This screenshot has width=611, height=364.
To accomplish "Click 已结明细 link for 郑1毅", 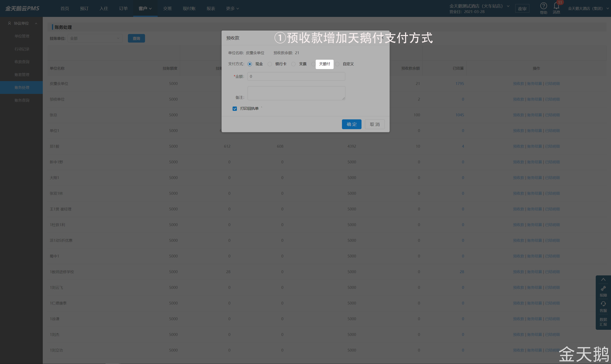I will coord(552,146).
